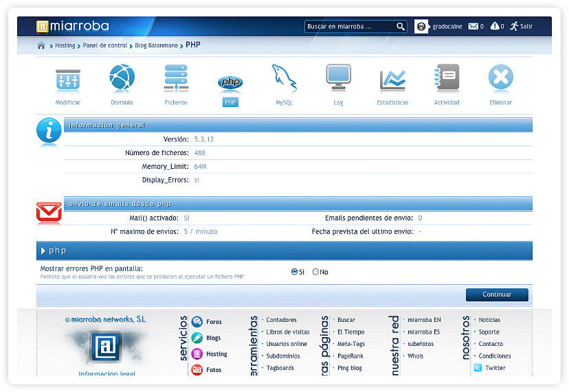Click the version value 5.3.12
Screen dimensions: 569x392
click(204, 139)
